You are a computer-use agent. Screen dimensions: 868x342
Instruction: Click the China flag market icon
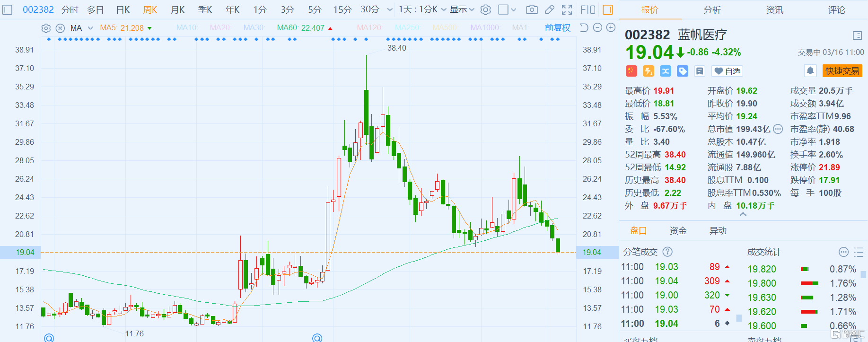(x=631, y=71)
